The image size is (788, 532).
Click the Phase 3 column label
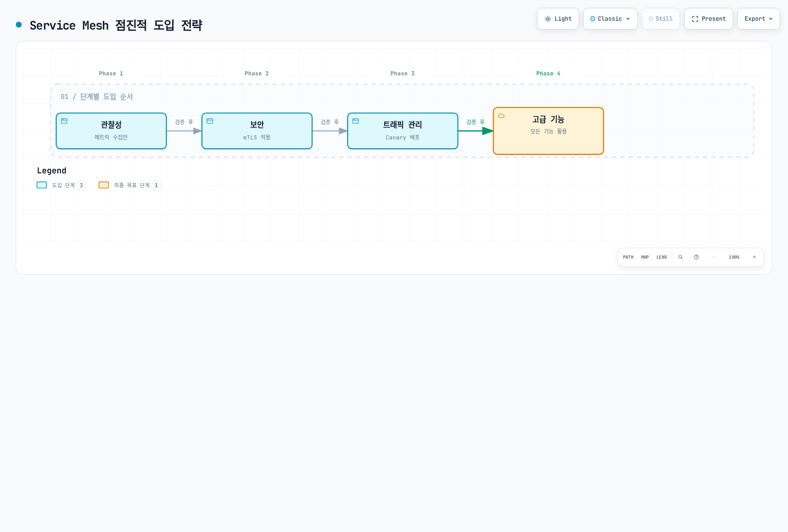tap(403, 73)
